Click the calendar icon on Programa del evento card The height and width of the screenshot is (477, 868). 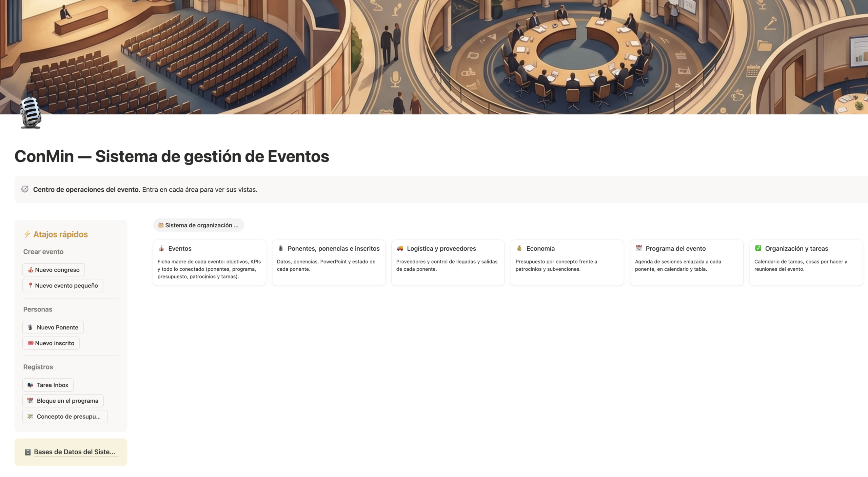(x=639, y=248)
